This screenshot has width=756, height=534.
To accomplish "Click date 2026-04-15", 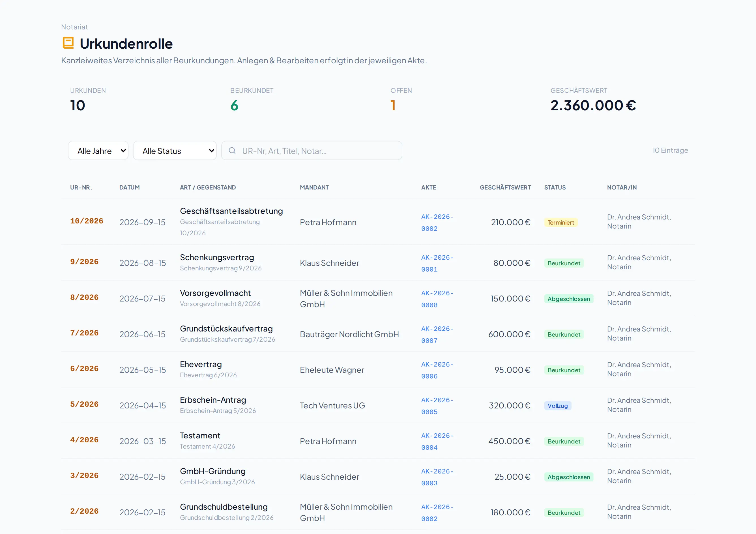I will tap(143, 406).
